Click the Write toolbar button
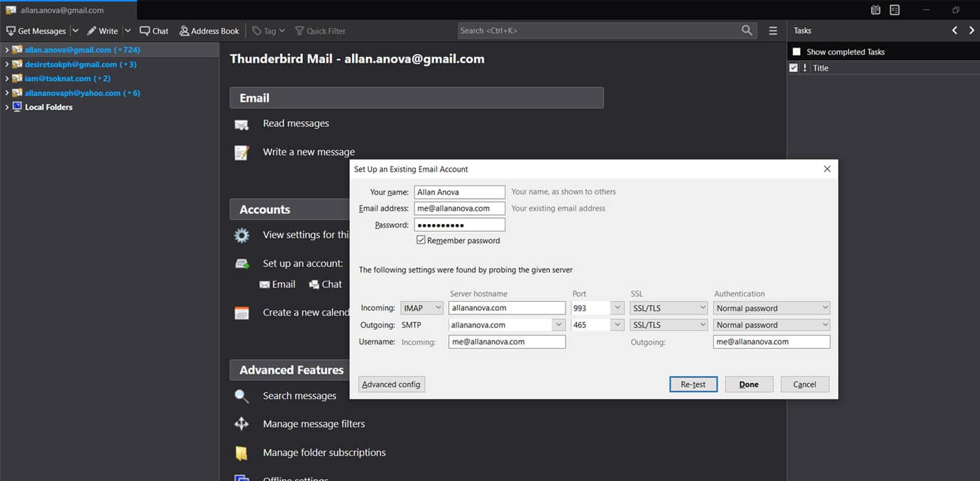 point(102,31)
